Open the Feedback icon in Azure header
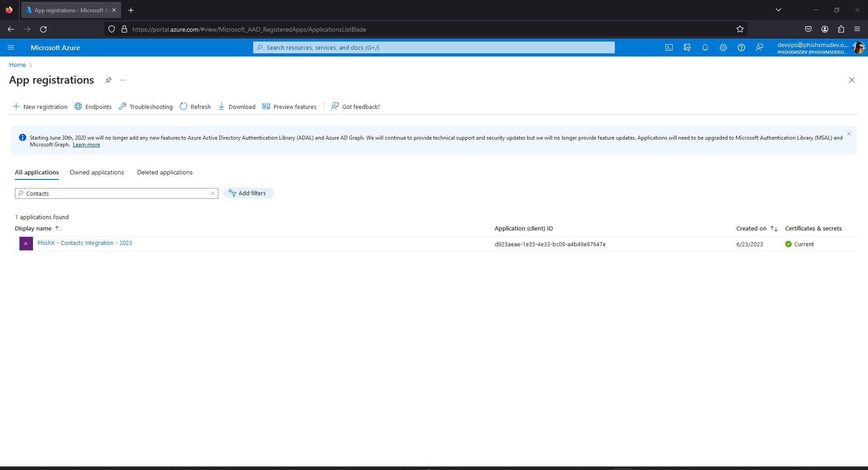 (x=759, y=47)
